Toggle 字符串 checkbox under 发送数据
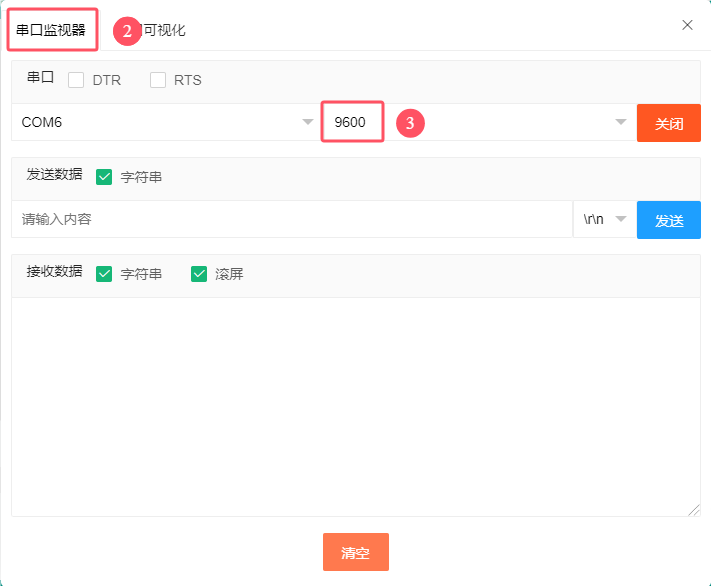Image resolution: width=711 pixels, height=586 pixels. click(x=105, y=177)
